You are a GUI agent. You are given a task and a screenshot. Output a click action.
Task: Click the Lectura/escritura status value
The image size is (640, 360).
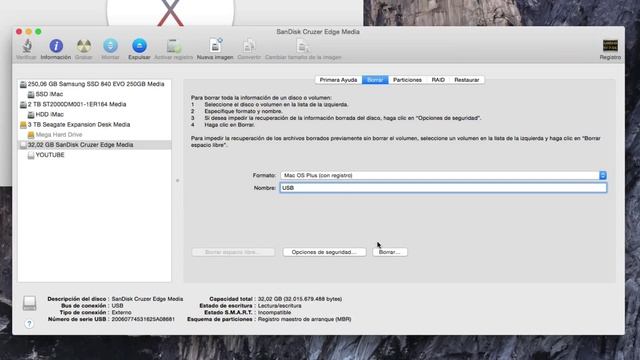[280, 306]
